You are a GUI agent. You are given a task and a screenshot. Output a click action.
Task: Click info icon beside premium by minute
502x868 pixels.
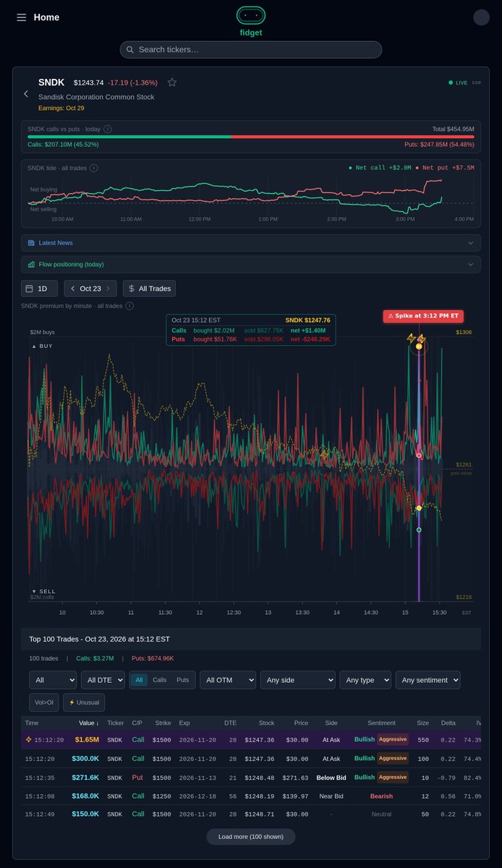coord(129,306)
